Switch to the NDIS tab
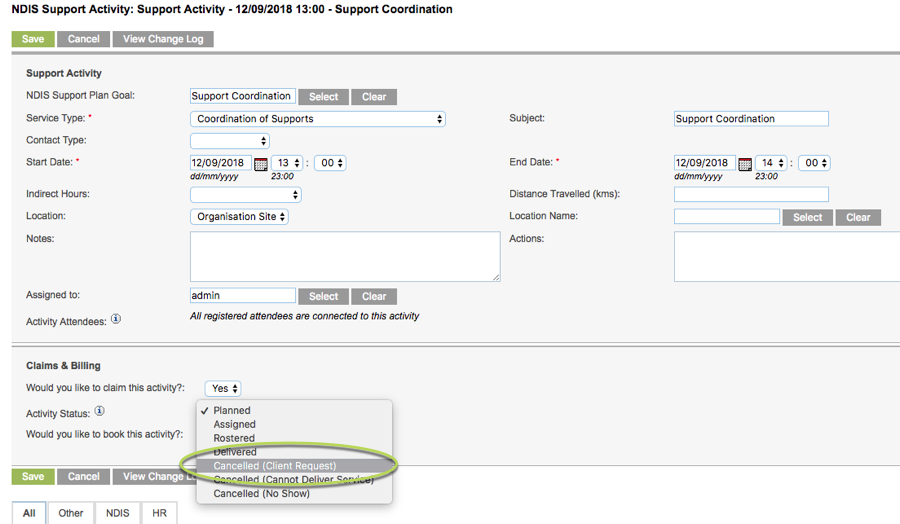 (118, 513)
